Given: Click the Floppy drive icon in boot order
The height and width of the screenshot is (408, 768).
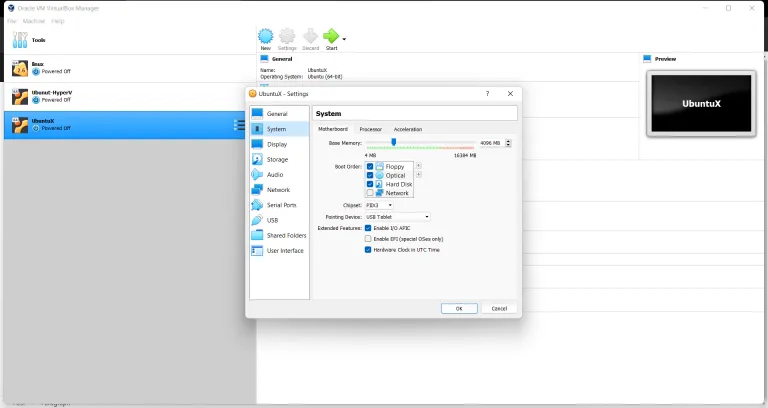Looking at the screenshot, I should pyautogui.click(x=380, y=167).
